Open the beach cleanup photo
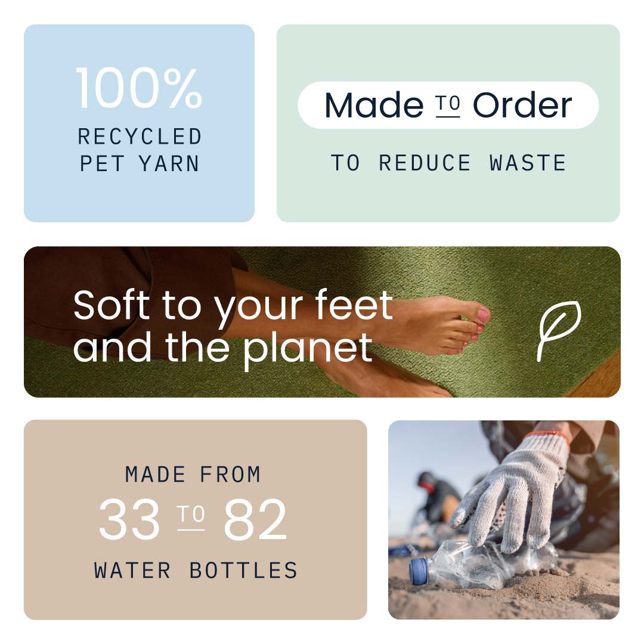644x644 pixels. [504, 519]
